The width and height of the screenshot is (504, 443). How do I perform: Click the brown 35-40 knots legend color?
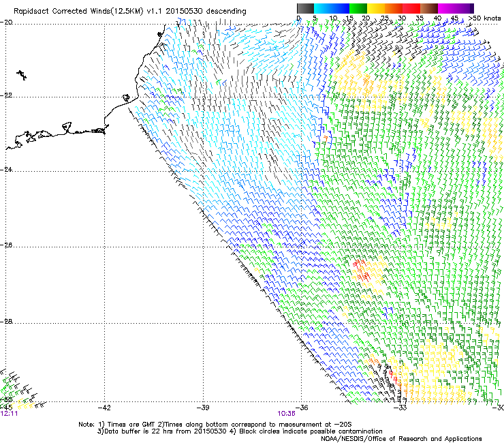pos(429,8)
